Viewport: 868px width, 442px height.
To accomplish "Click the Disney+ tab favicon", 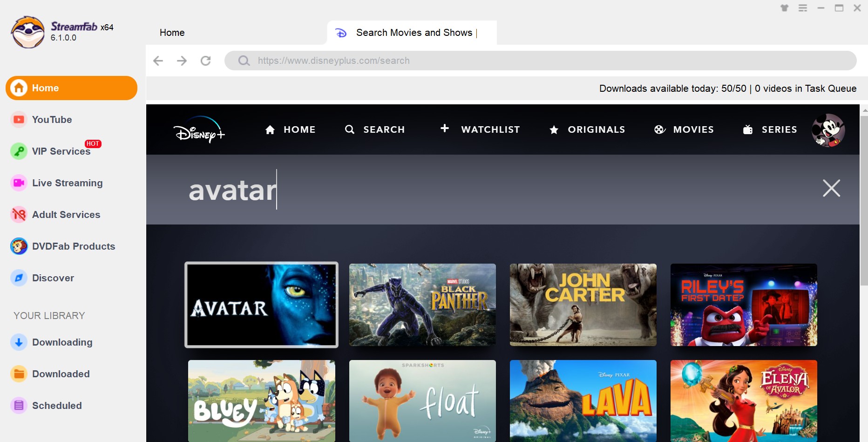I will pyautogui.click(x=341, y=33).
